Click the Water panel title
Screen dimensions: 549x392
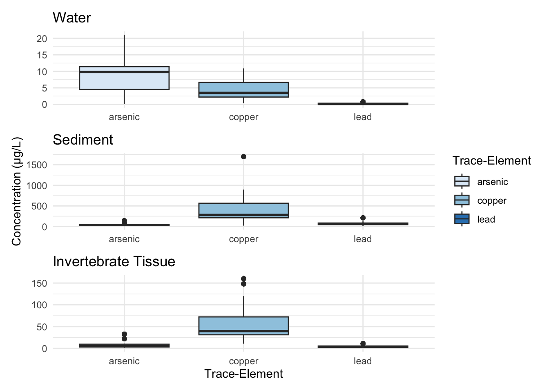(72, 18)
